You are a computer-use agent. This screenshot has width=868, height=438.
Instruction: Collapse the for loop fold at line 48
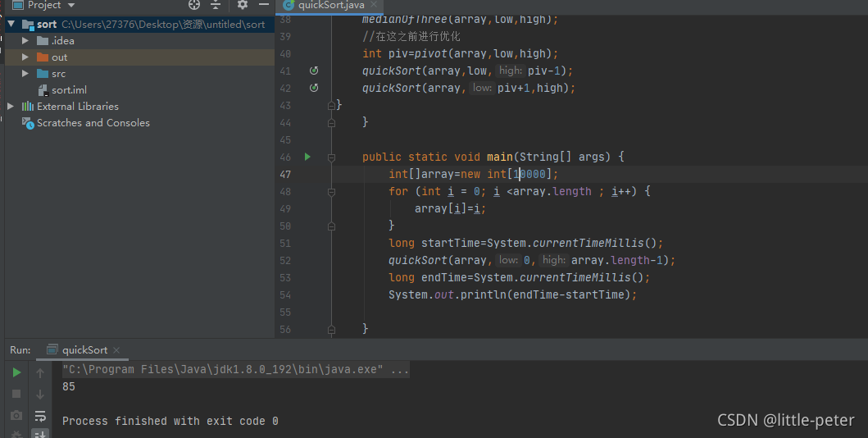(331, 192)
